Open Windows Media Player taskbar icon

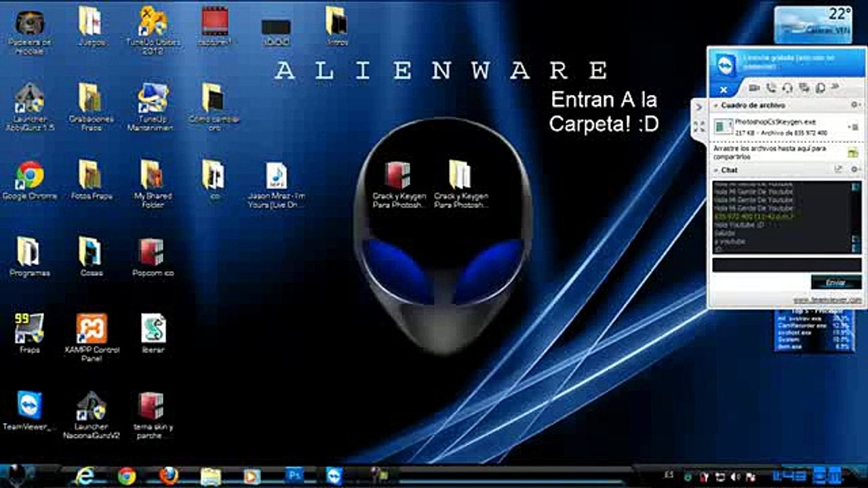[x=252, y=476]
